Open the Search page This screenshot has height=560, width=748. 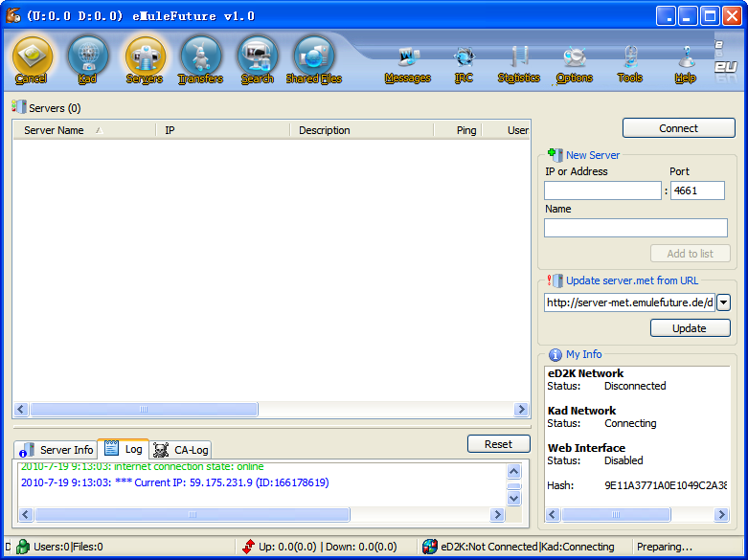[257, 61]
